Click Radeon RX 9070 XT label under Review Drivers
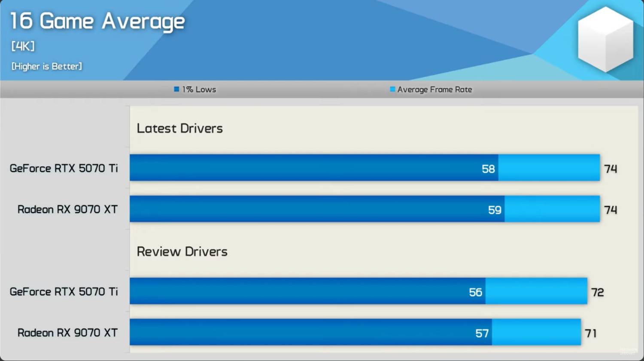Screen dimensions: 644x361 (x=67, y=333)
